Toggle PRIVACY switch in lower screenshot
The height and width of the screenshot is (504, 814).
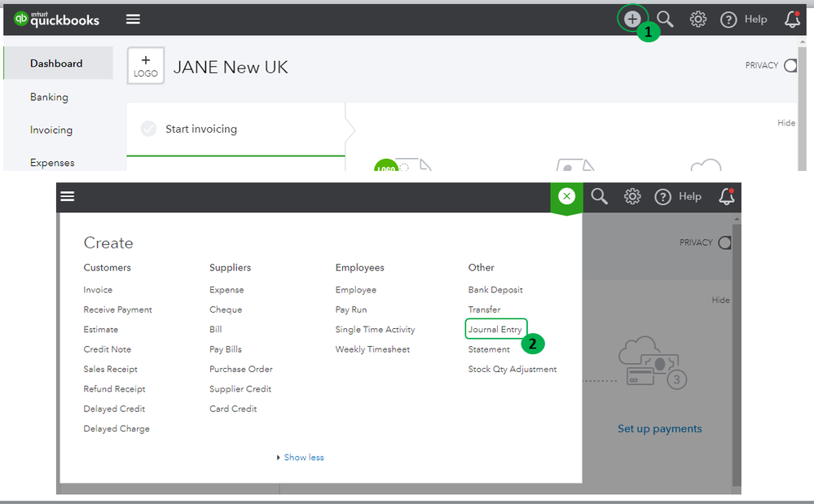point(724,243)
